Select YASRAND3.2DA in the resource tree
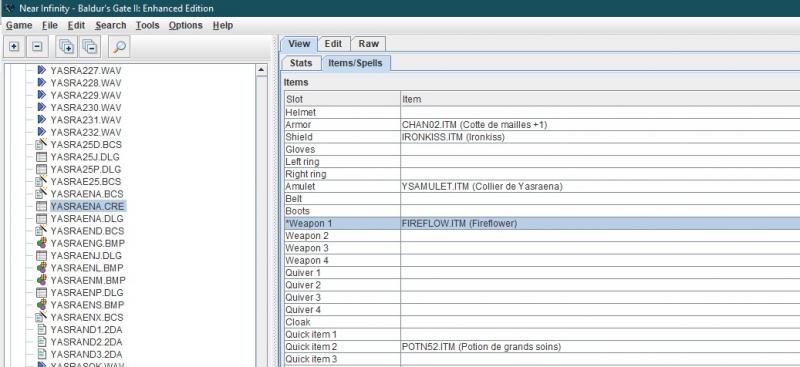800x367 pixels. (x=86, y=354)
